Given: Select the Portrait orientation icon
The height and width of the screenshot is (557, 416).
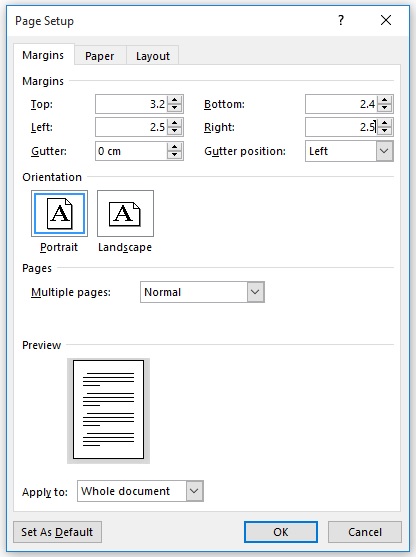Looking at the screenshot, I should [59, 213].
